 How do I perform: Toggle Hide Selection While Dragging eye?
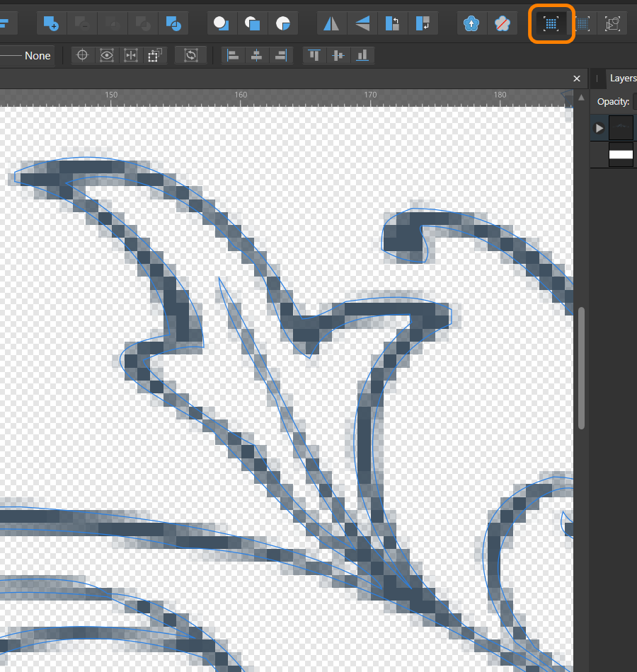tap(107, 55)
